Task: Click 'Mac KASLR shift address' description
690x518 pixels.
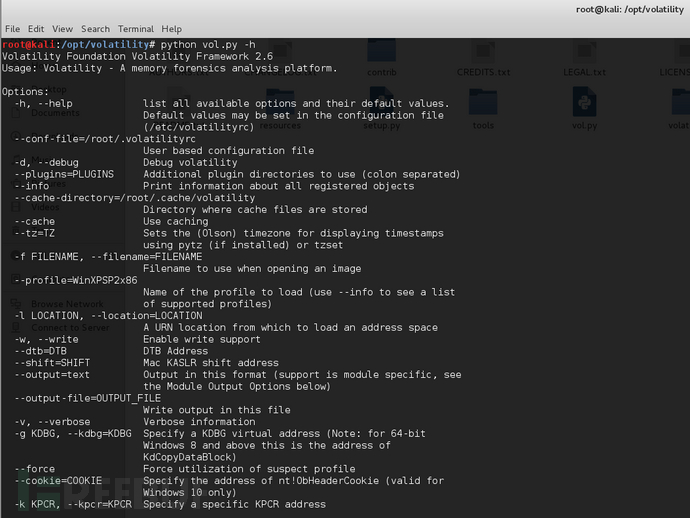Action: click(211, 363)
